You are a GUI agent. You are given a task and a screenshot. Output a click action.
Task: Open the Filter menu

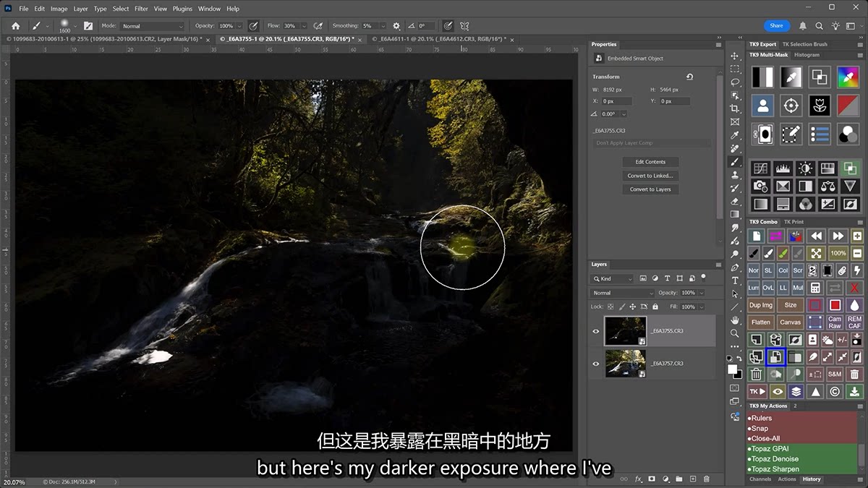[x=141, y=9]
